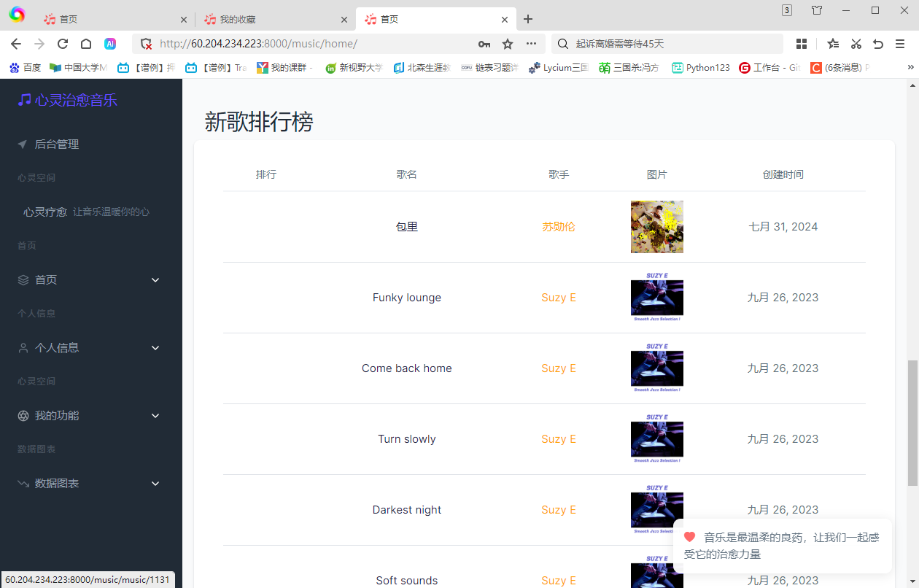Click the 心灵治愈音乐 logo link
This screenshot has height=588, width=919.
tap(68, 100)
